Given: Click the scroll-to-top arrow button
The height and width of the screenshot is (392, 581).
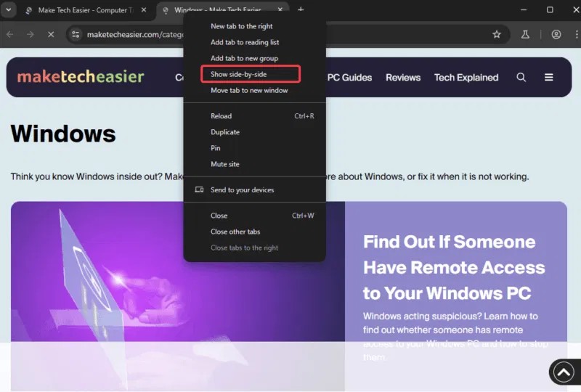Looking at the screenshot, I should click(564, 372).
